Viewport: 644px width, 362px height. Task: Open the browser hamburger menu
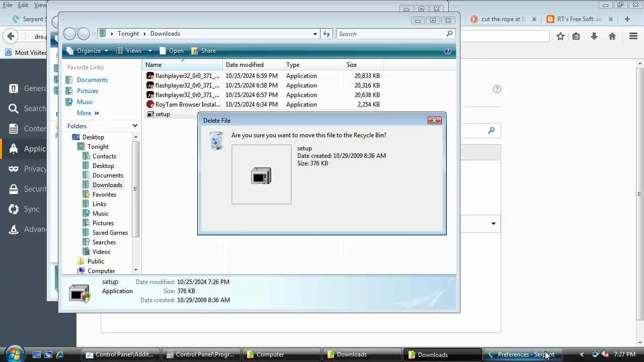633,36
